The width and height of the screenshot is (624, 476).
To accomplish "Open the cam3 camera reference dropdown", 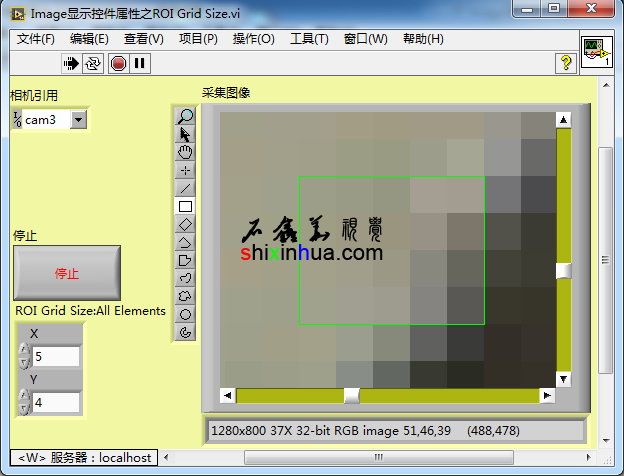I will point(79,120).
